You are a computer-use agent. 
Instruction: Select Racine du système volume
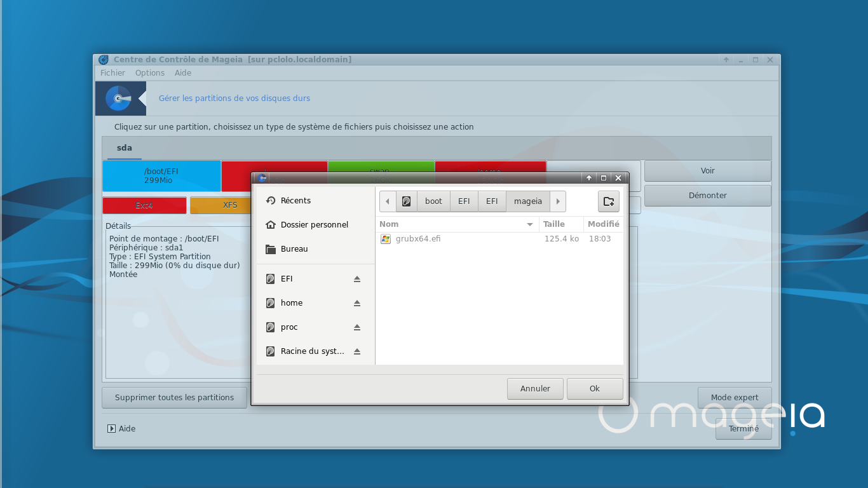tap(315, 351)
